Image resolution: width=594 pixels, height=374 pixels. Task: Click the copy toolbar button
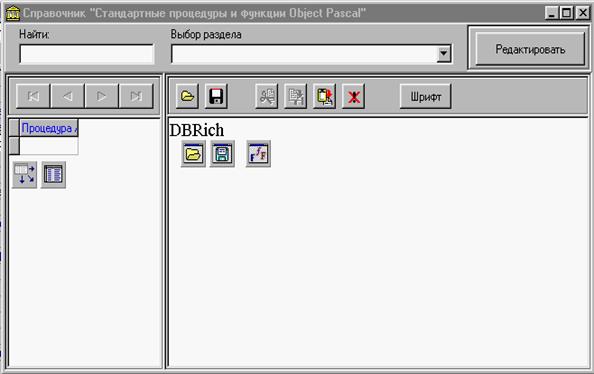coord(295,96)
